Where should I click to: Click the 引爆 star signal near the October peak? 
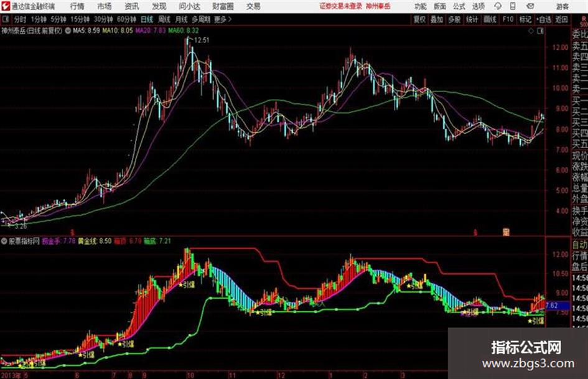point(187,284)
